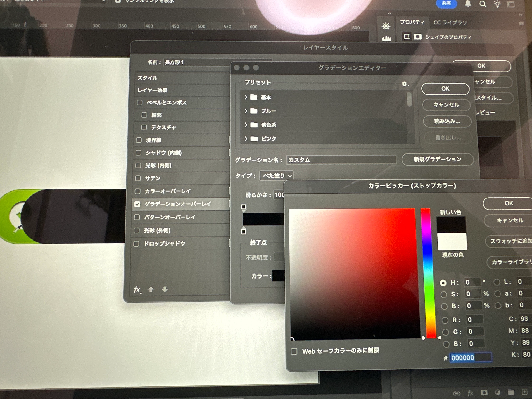Click the move effect down arrow
This screenshot has height=399, width=532.
click(165, 289)
